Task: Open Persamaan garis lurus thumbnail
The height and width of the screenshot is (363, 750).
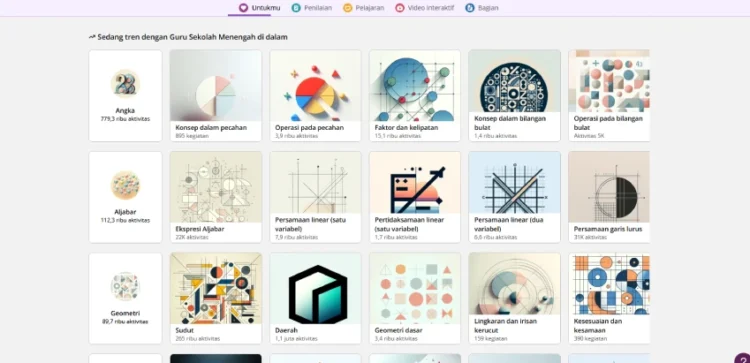Action: (609, 187)
